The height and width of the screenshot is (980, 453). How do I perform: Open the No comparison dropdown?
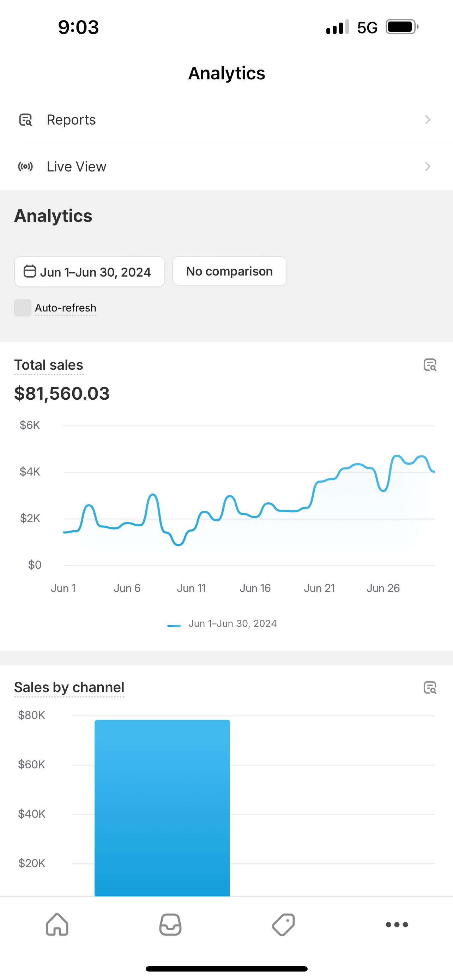(229, 271)
